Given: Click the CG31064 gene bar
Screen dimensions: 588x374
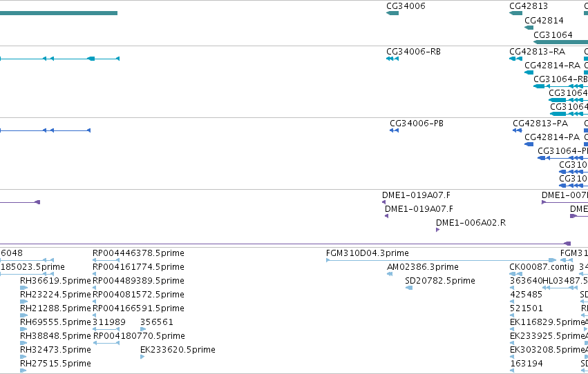Looking at the screenshot, I should (560, 42).
